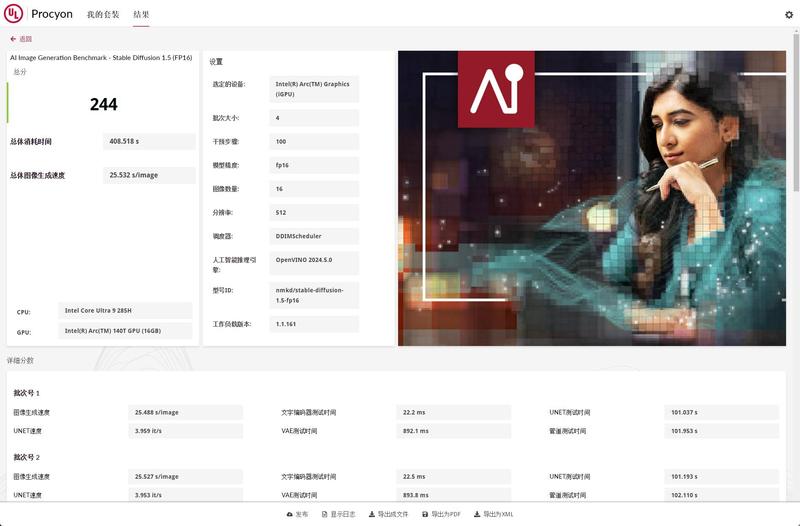Publish the result with 发布
Image resolution: width=800 pixels, height=526 pixels.
click(x=297, y=514)
